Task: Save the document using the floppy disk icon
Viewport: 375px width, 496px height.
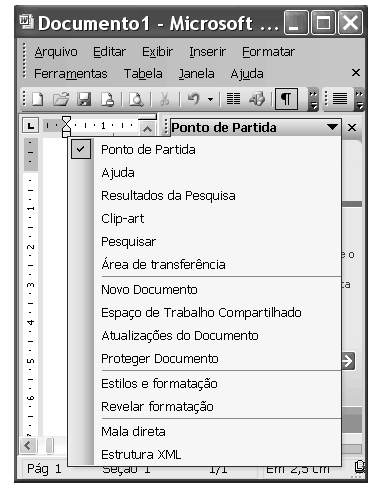Action: pyautogui.click(x=84, y=99)
